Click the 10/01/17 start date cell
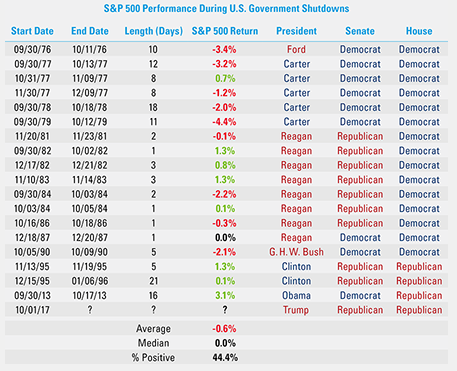Image resolution: width=457 pixels, height=371 pixels. pyautogui.click(x=32, y=310)
